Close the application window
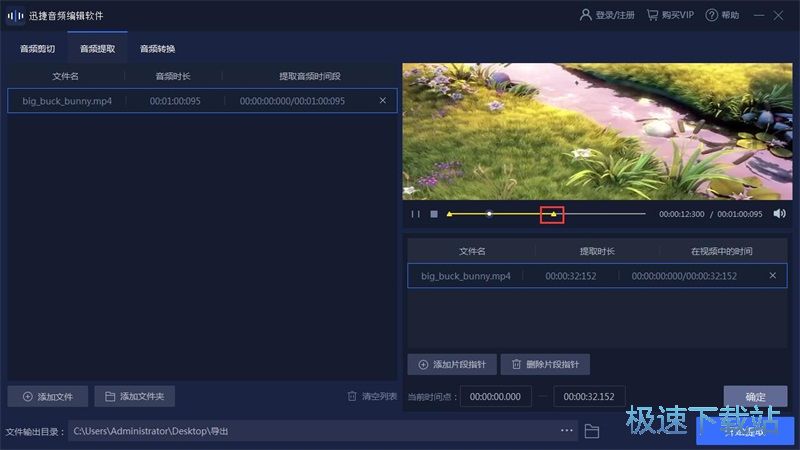The image size is (800, 450). [x=778, y=16]
